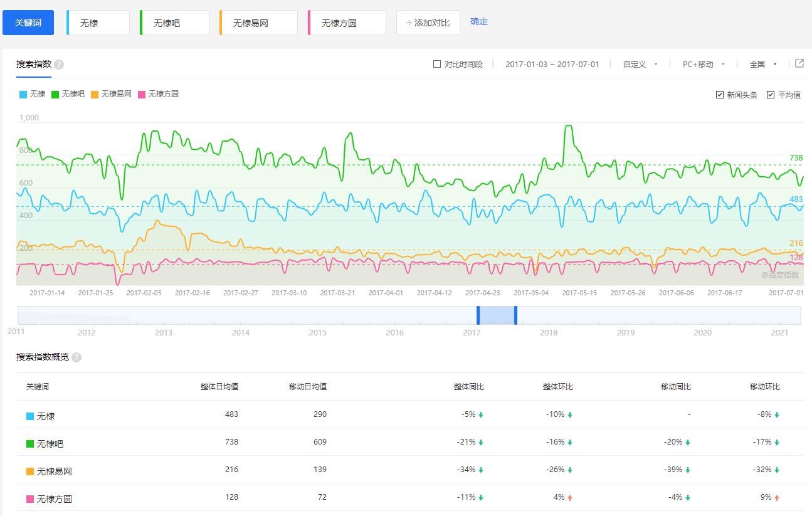Click the help icon beside 搜索指数

(x=59, y=65)
